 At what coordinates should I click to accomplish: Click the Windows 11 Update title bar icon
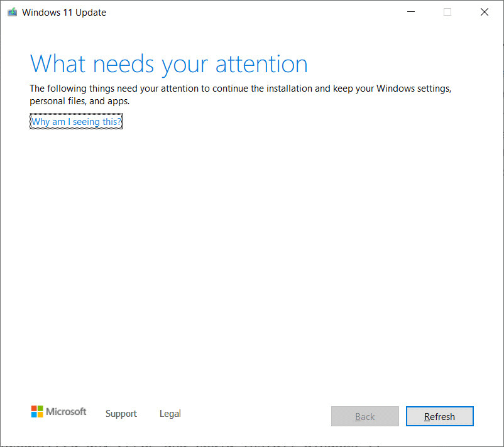(x=12, y=12)
